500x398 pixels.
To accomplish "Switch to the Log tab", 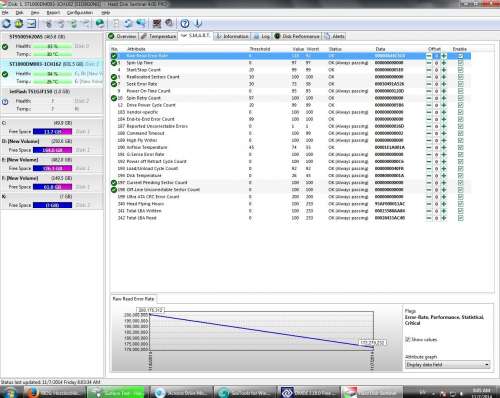I will pos(262,36).
